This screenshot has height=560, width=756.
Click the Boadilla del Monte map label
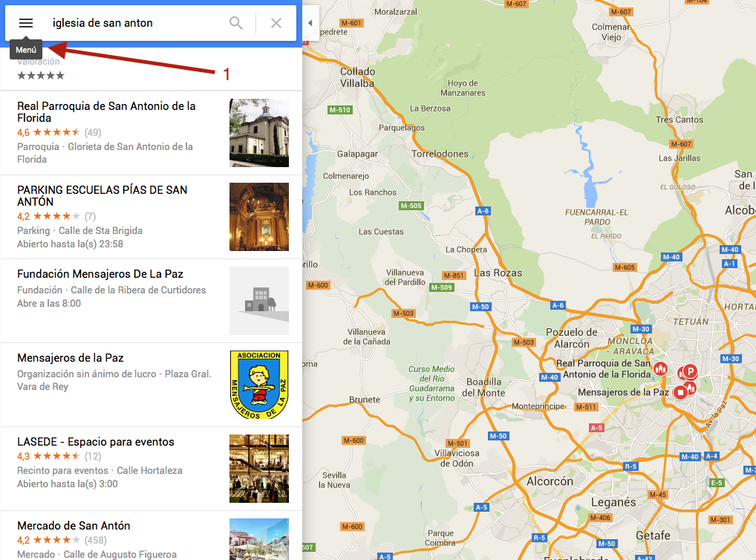coord(483,388)
